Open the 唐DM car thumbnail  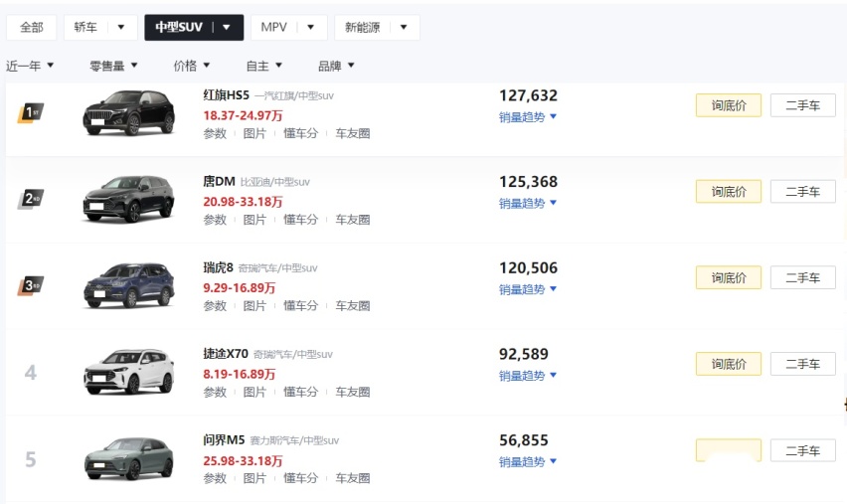(128, 199)
